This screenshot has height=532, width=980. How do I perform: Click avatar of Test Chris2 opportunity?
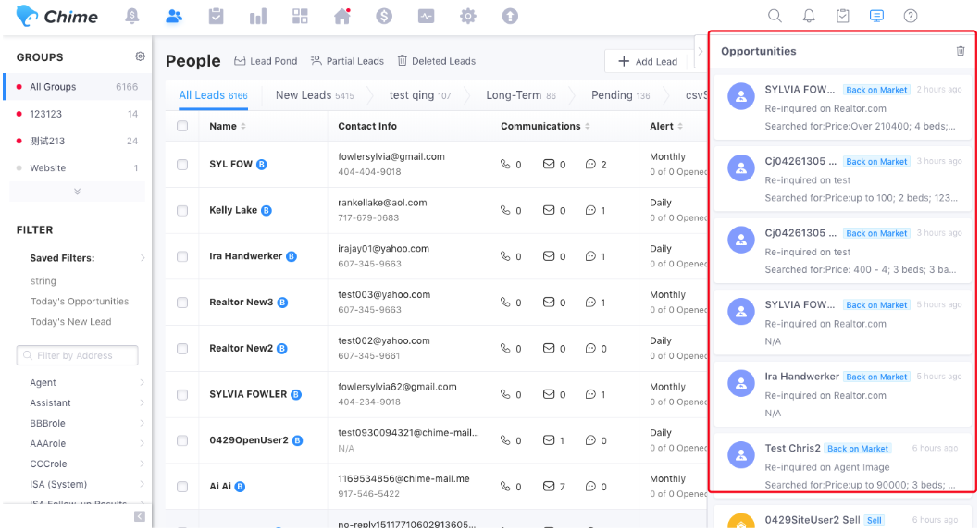[x=741, y=455]
